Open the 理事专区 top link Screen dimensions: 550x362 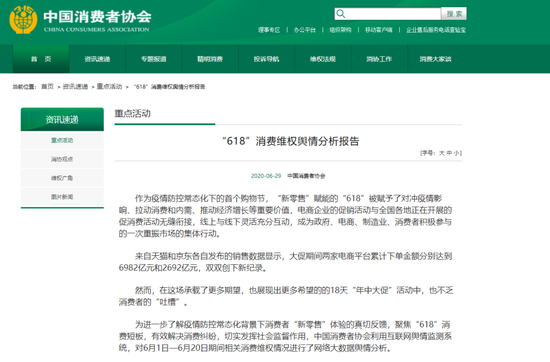click(269, 30)
